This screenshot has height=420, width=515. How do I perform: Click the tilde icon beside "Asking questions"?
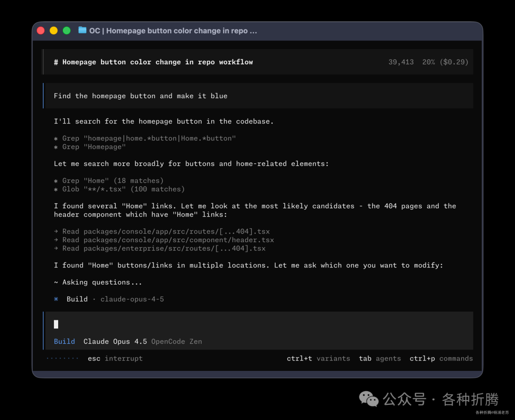click(x=56, y=282)
